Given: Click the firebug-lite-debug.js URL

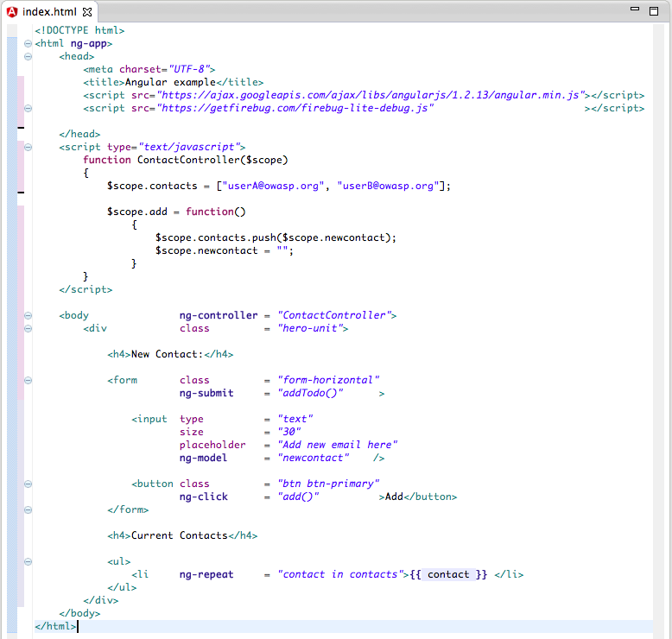Looking at the screenshot, I should tap(295, 108).
